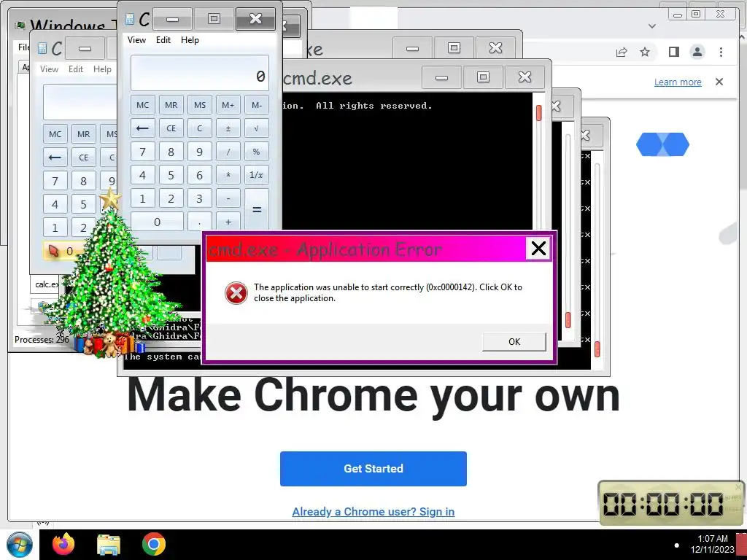Viewport: 747px width, 560px height.
Task: Open Help menu in back Calculator
Action: (x=102, y=69)
